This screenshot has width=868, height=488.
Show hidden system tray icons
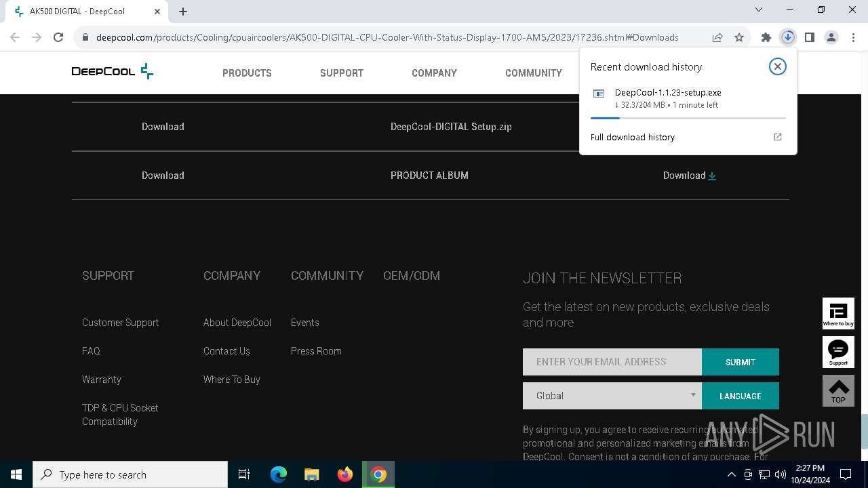[x=731, y=474]
